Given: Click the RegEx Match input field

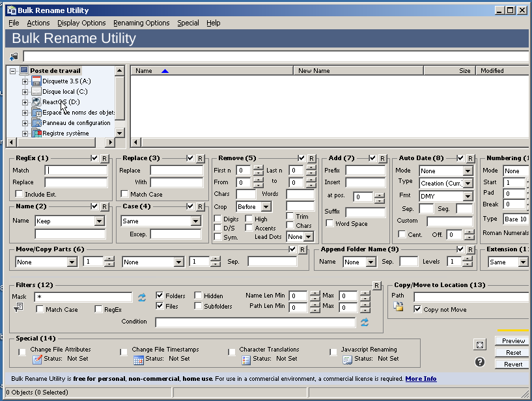Looking at the screenshot, I should 76,171.
